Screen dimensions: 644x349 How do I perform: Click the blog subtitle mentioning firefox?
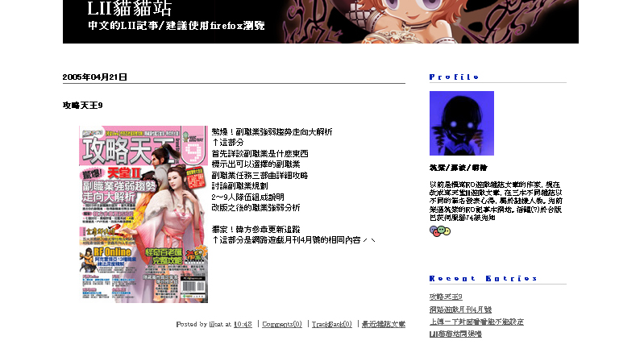pyautogui.click(x=177, y=26)
